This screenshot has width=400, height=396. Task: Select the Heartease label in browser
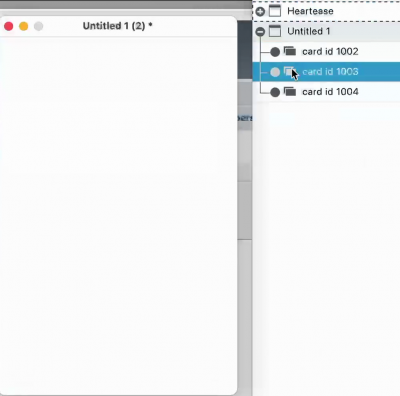(310, 11)
